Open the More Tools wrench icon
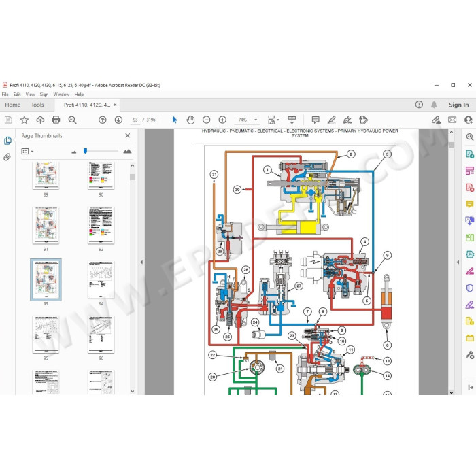 pos(470,354)
